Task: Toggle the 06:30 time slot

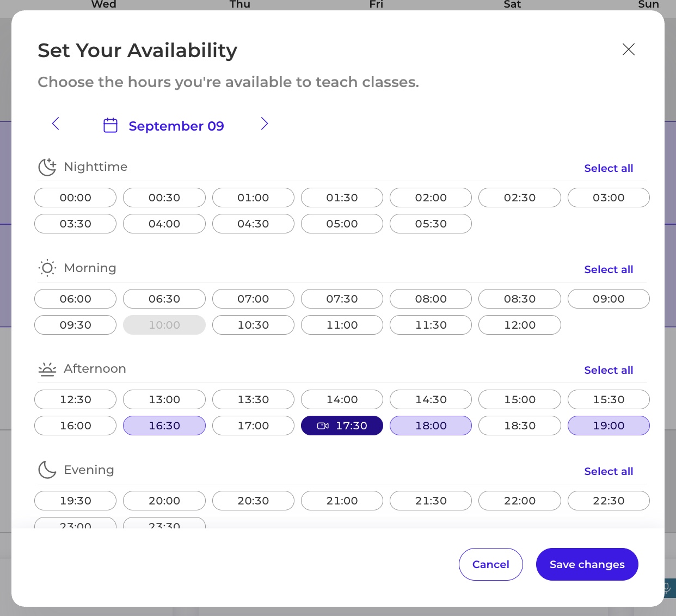Action: [164, 299]
